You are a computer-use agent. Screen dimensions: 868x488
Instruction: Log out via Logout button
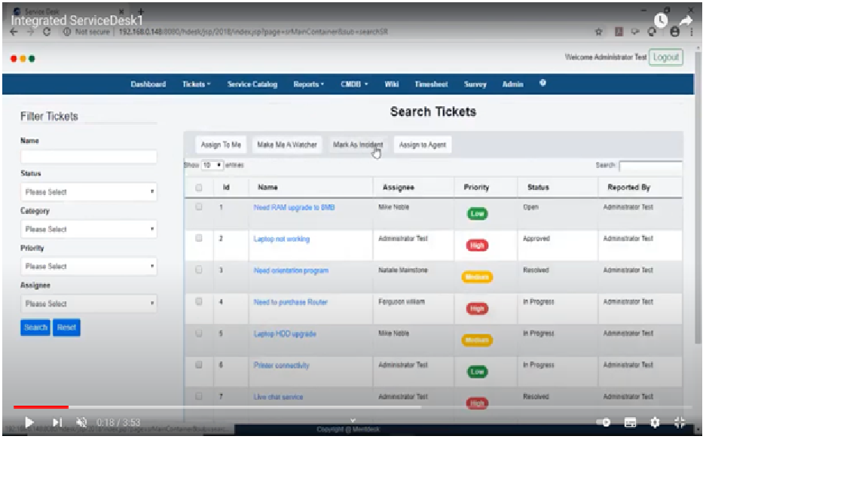(x=665, y=57)
